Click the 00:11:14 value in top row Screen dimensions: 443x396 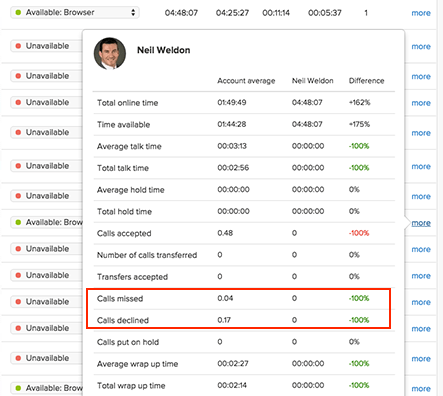[x=276, y=13]
